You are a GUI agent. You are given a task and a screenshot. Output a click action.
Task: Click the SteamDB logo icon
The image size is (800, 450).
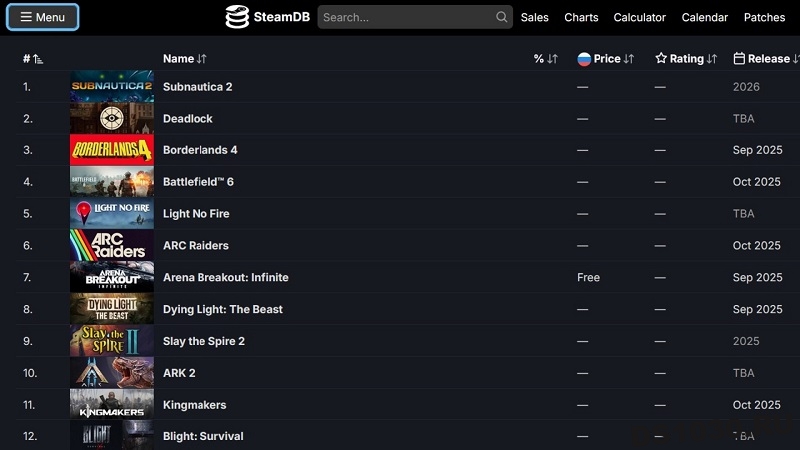tap(237, 17)
